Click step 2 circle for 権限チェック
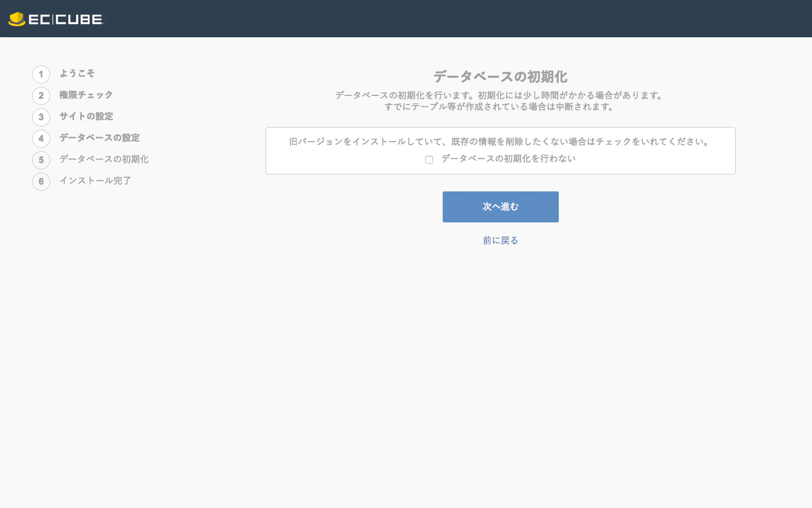 41,96
